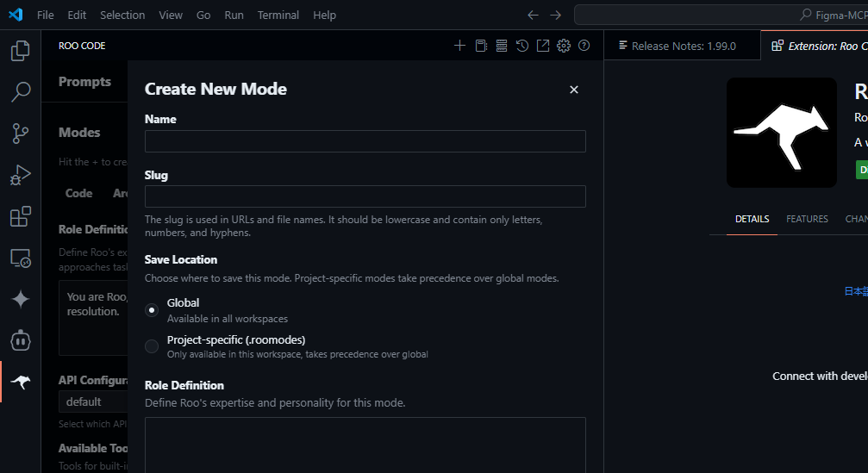The image size is (868, 473).
Task: Start a new task with plus icon
Action: (x=459, y=46)
